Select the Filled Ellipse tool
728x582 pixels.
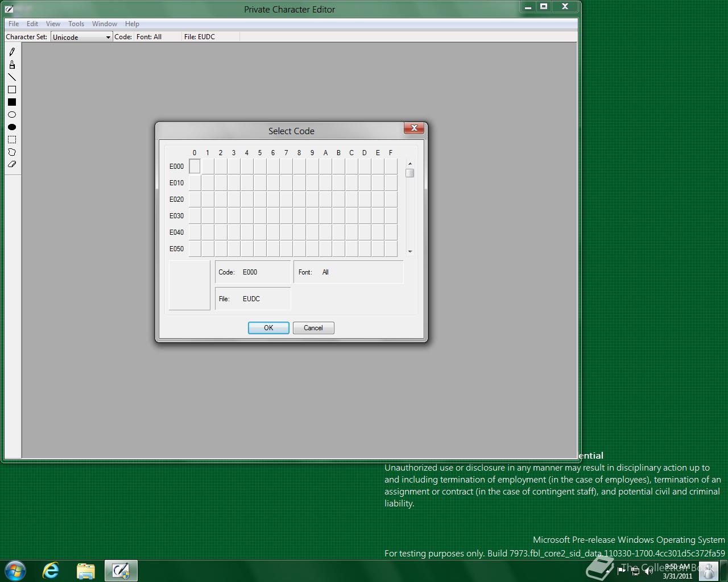12,127
